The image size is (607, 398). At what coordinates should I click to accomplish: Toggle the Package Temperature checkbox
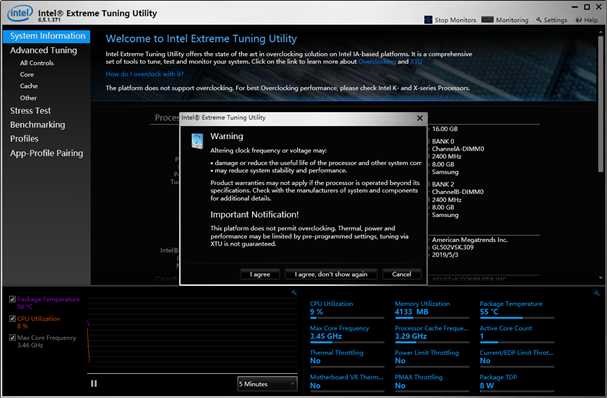pos(12,299)
